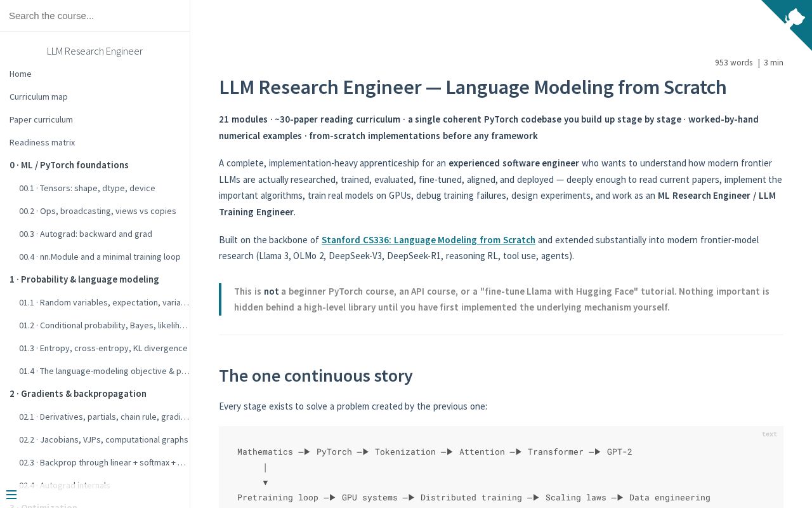Open lesson 01.3 Entropy, cross-entropy, KL divergence
This screenshot has height=508, width=812.
(103, 348)
